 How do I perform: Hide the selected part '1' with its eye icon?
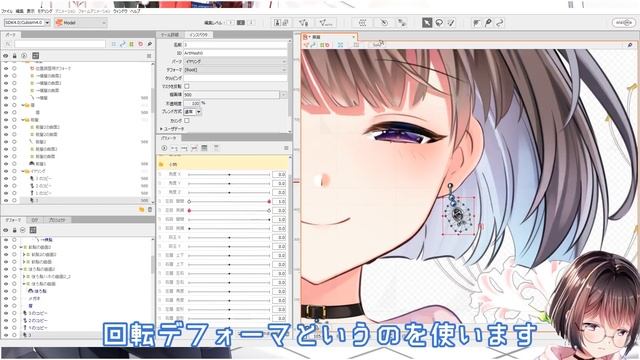coord(6,200)
